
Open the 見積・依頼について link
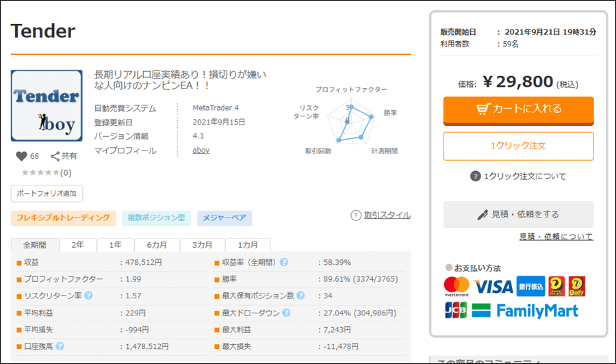[x=556, y=237]
